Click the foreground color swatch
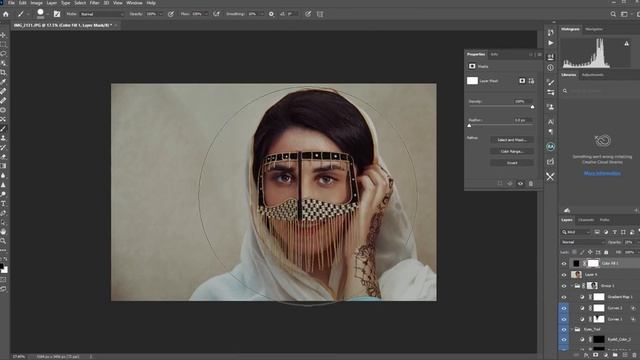The image size is (640, 360). (x=2, y=267)
